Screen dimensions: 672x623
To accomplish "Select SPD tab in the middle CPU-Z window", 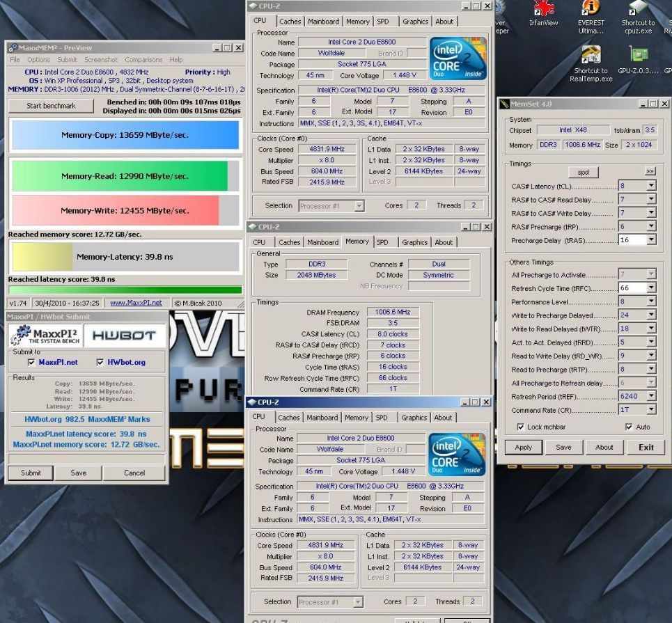I will pyautogui.click(x=382, y=242).
